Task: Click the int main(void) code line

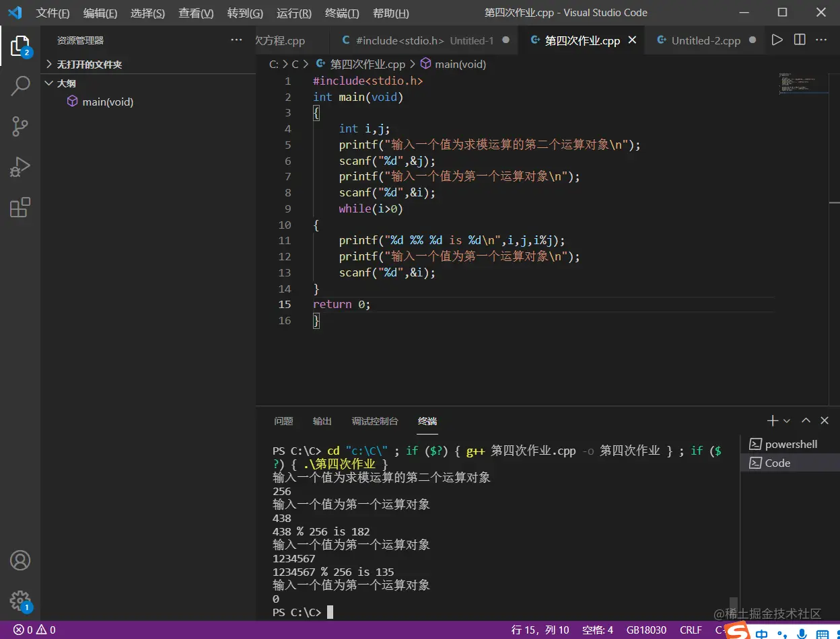Action: tap(358, 97)
